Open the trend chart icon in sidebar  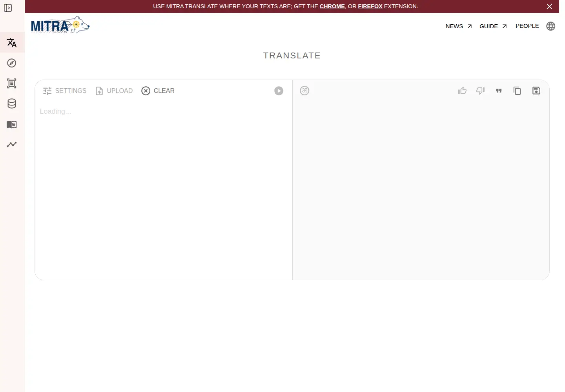(12, 144)
